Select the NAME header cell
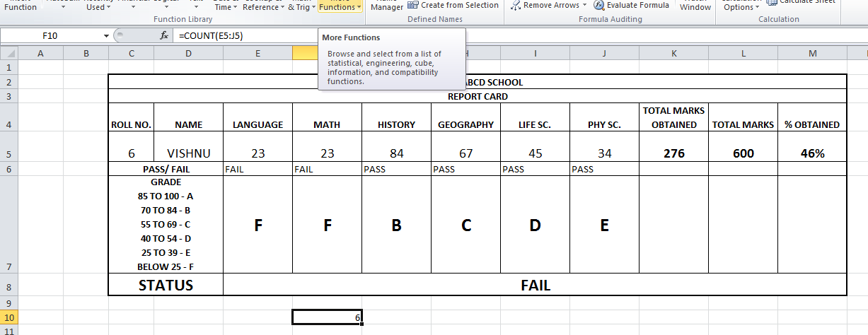This screenshot has height=335, width=868. click(188, 117)
